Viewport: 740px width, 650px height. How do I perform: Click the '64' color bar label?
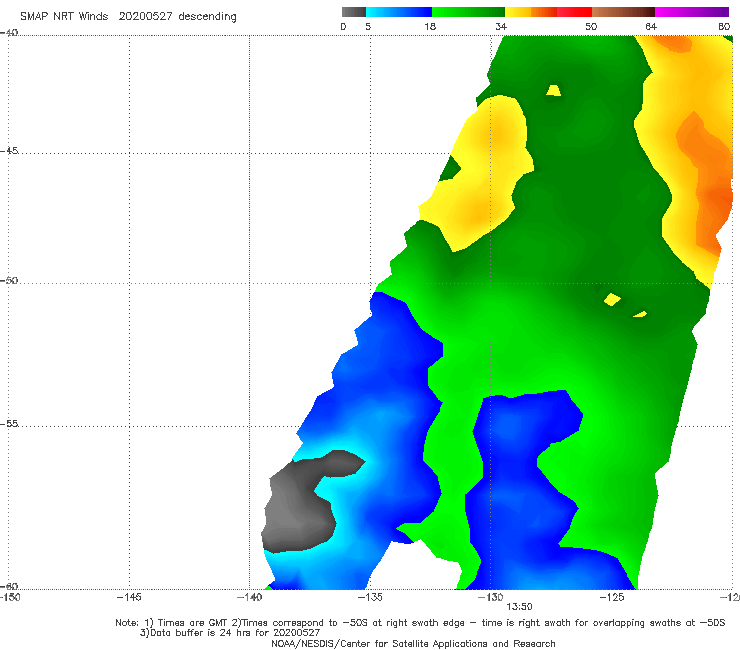tap(651, 26)
